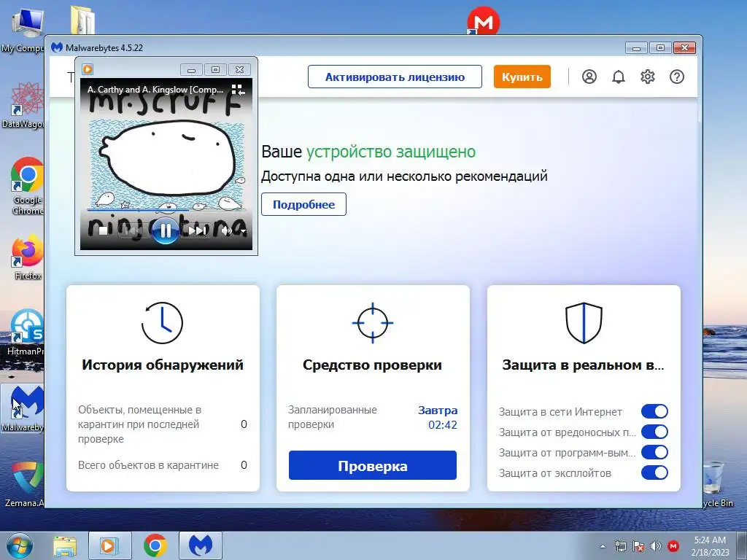Click the Malwarebytes logo in the title bar
The image size is (747, 560).
coord(57,47)
